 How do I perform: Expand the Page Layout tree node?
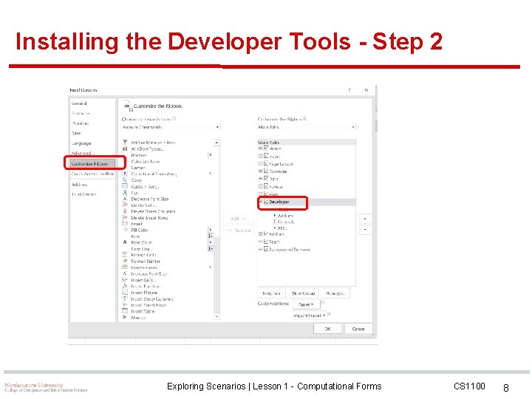[260, 163]
